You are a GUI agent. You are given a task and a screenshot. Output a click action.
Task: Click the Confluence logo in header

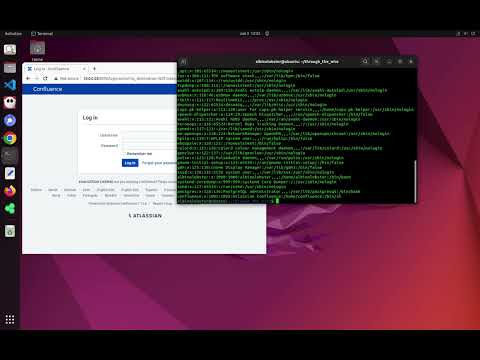click(x=47, y=89)
